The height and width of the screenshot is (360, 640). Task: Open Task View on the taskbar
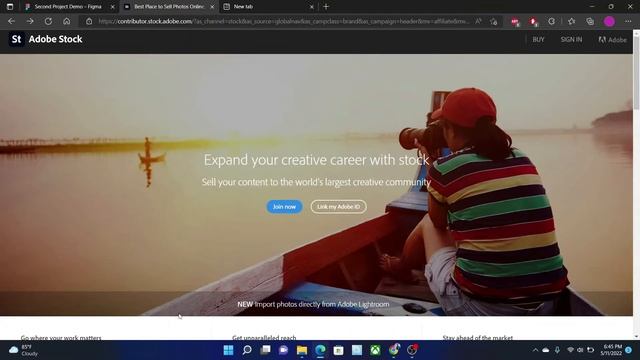click(265, 350)
